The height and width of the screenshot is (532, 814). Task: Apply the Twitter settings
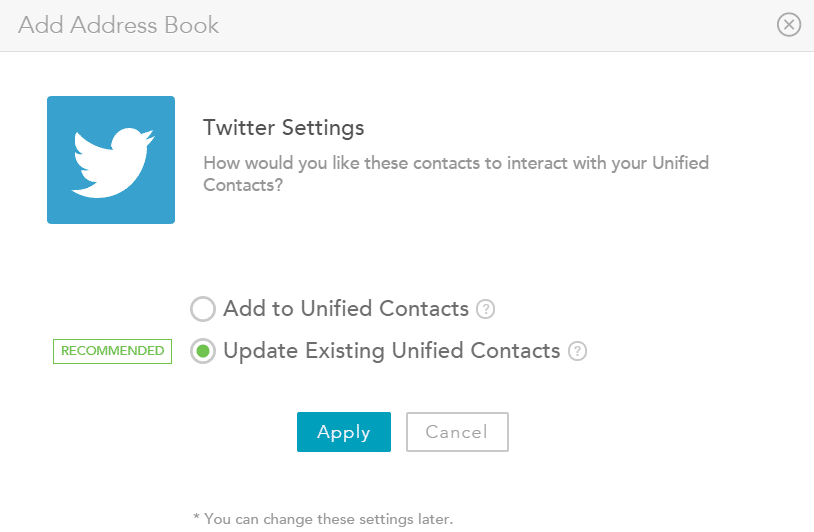click(344, 432)
